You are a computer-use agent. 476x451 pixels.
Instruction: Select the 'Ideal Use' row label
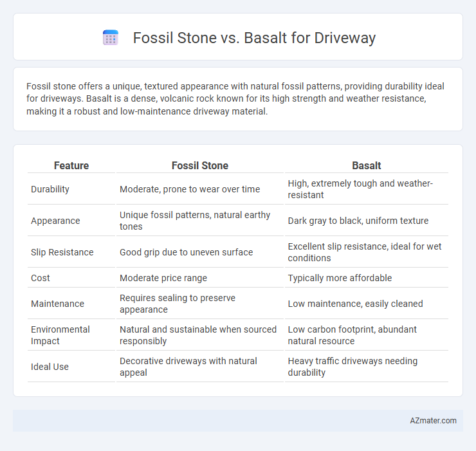[50, 367]
